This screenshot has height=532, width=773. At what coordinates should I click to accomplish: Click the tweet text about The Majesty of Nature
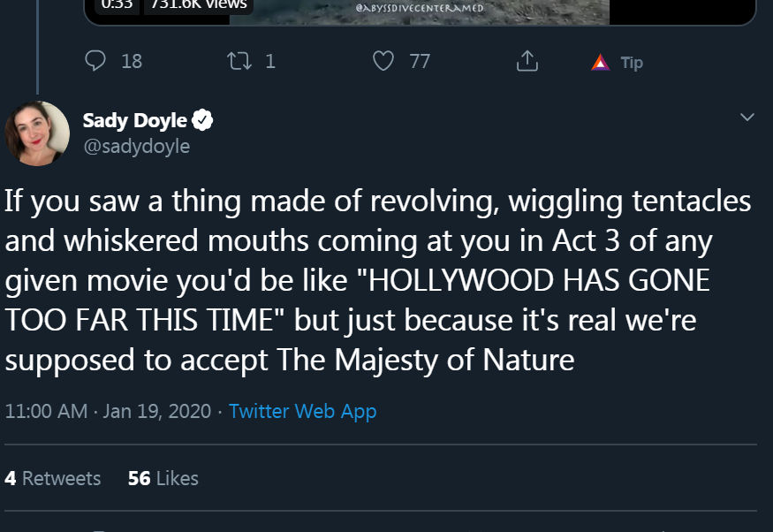378,280
